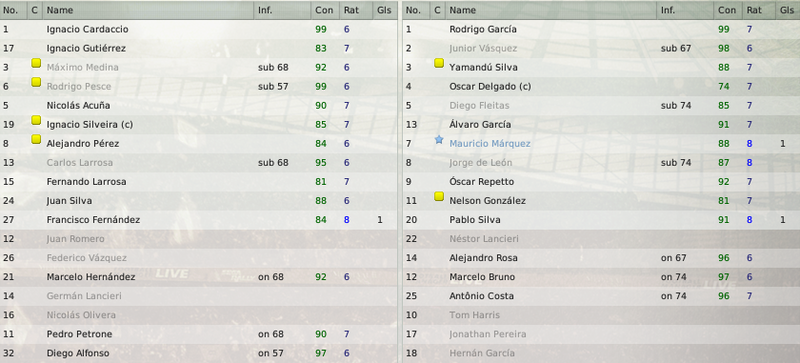Sort left table by Con column
The height and width of the screenshot is (363, 800).
pyautogui.click(x=324, y=10)
